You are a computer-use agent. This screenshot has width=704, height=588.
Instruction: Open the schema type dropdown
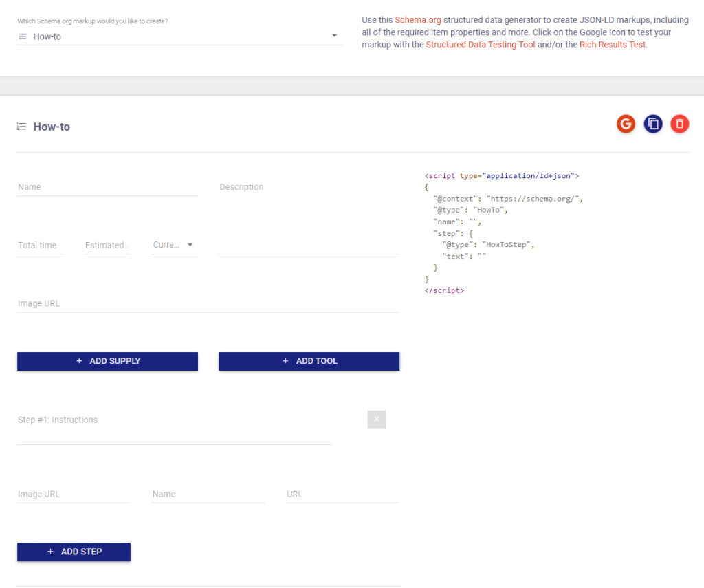(334, 36)
